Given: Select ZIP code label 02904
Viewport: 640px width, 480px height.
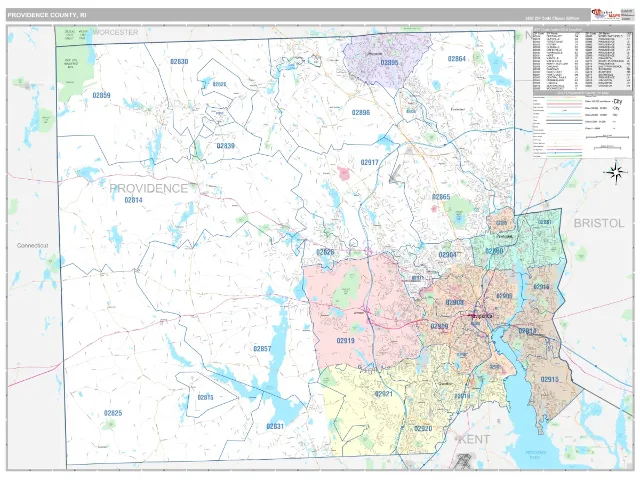Looking at the screenshot, I should [x=447, y=255].
